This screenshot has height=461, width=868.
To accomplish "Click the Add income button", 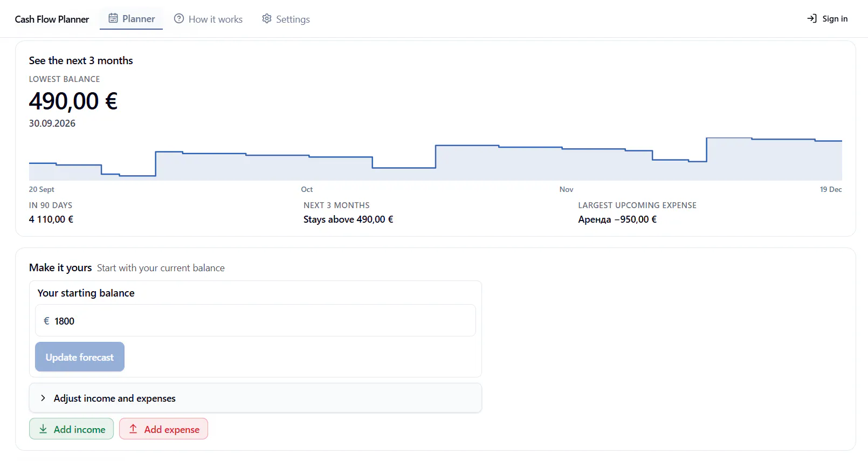I will pyautogui.click(x=71, y=429).
